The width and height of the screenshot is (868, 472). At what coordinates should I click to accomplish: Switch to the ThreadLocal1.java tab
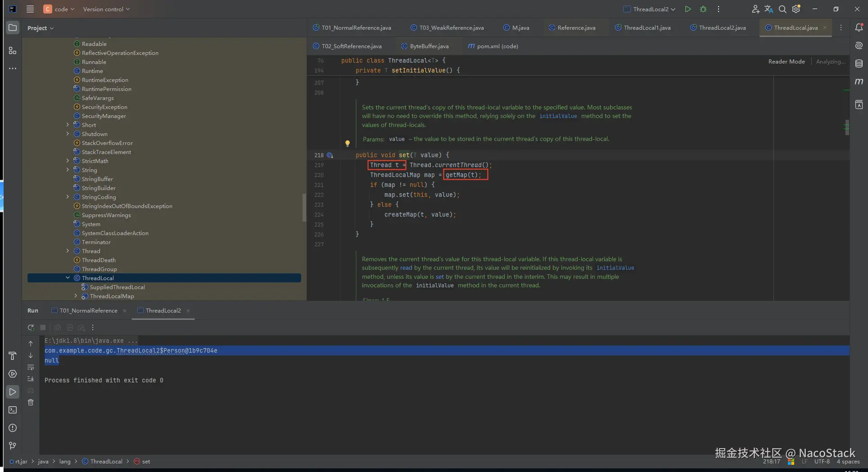[x=646, y=28]
